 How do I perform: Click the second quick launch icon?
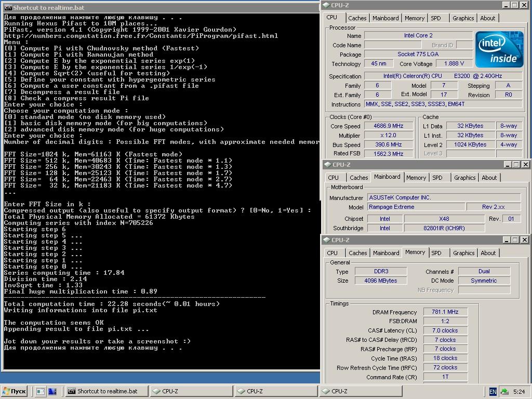[x=52, y=391]
